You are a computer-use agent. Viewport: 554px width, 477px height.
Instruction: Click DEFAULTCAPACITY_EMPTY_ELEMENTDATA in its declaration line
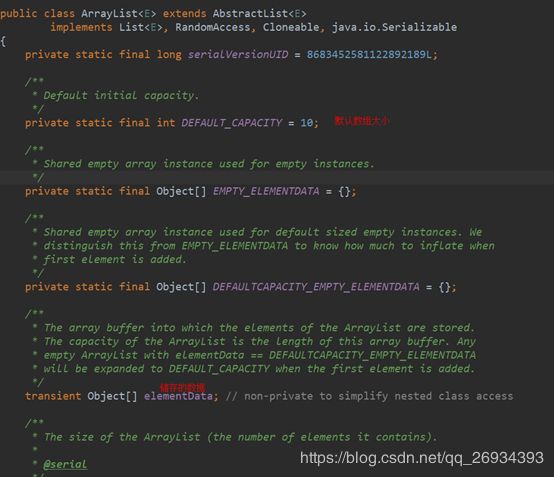316,287
